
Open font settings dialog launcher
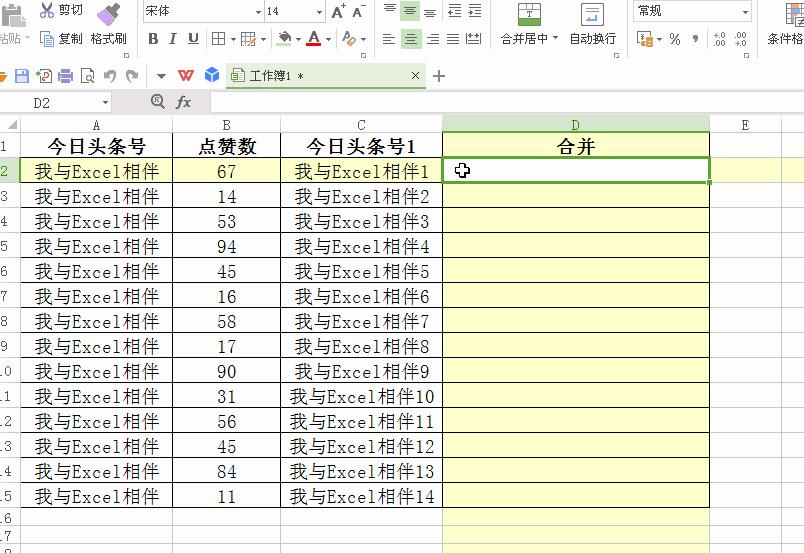[364, 55]
